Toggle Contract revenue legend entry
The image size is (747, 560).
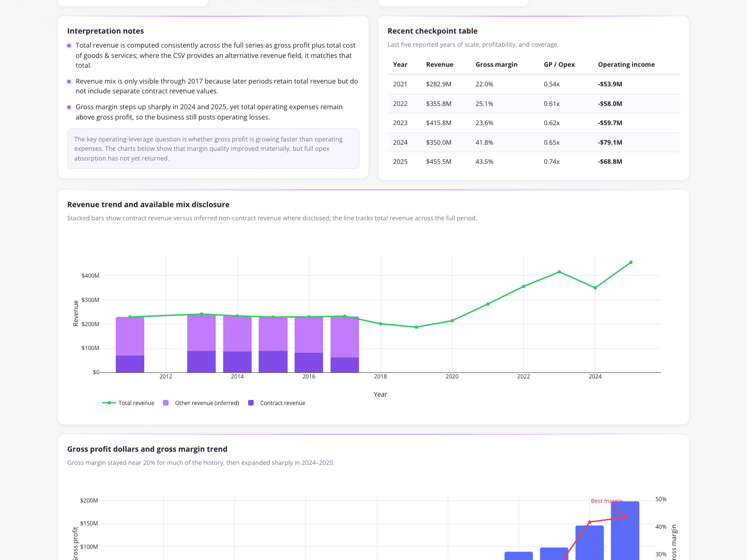[x=277, y=403]
